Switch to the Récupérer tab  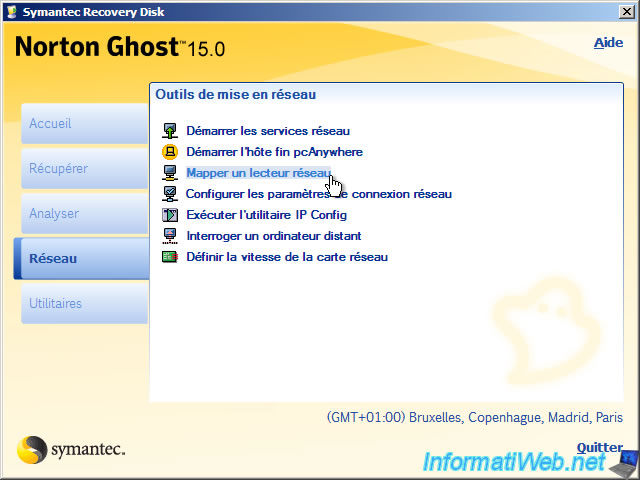coord(84,168)
